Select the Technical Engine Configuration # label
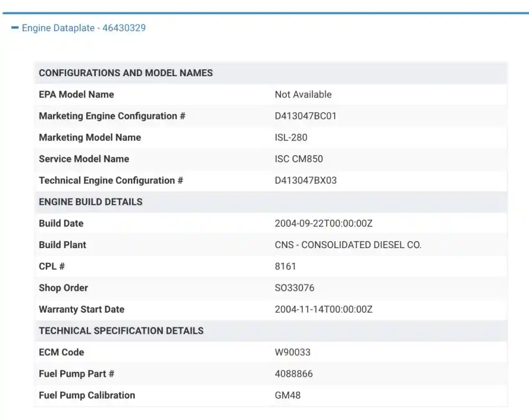529x420 pixels. pyautogui.click(x=111, y=180)
